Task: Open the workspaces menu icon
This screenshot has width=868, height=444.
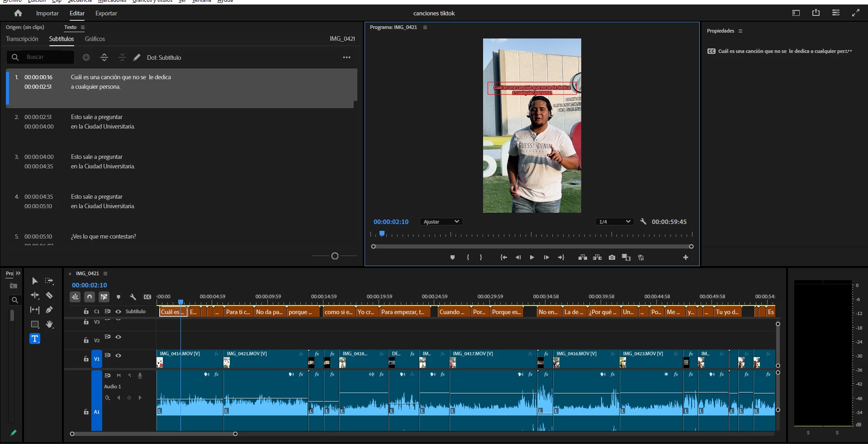Action: click(x=836, y=13)
